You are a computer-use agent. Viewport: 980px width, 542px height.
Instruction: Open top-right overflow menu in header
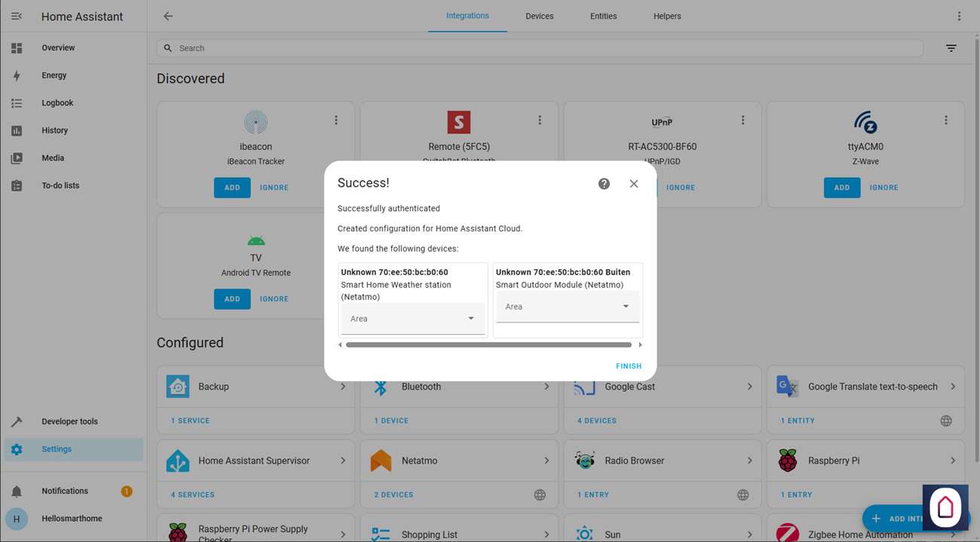[959, 16]
